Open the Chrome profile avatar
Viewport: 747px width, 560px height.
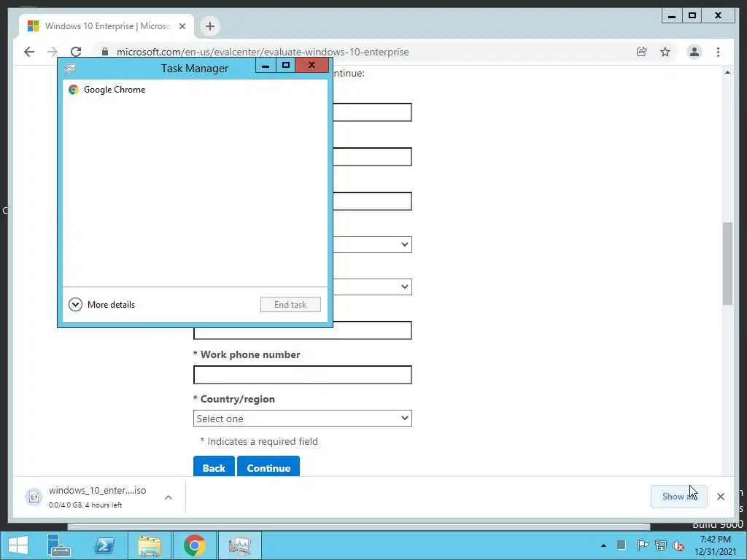click(x=694, y=52)
